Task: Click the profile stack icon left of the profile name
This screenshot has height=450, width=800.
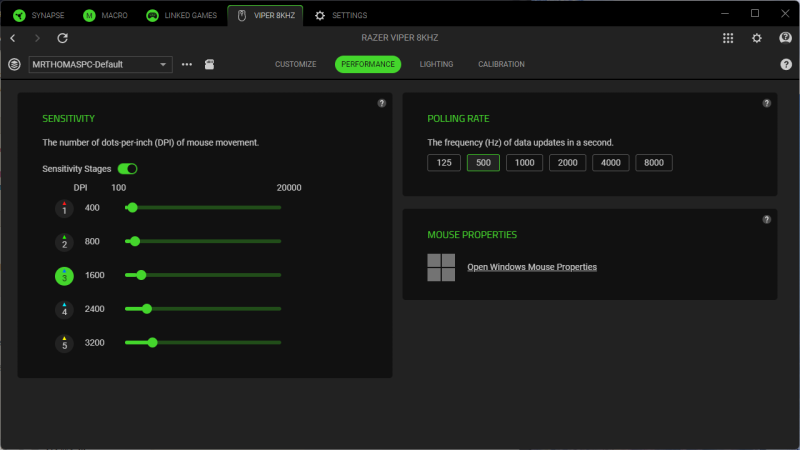Action: click(14, 64)
